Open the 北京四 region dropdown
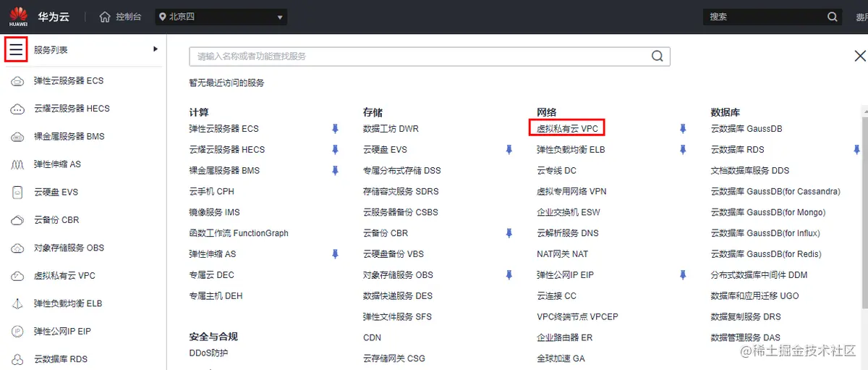The height and width of the screenshot is (370, 868). pyautogui.click(x=221, y=17)
